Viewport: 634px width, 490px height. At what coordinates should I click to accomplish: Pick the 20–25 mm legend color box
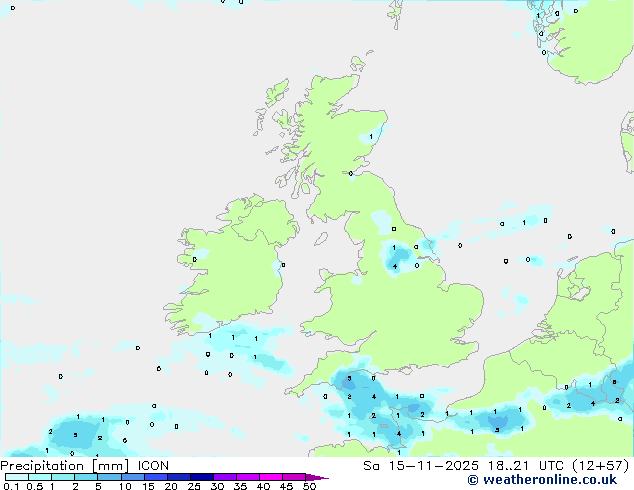[x=178, y=477]
